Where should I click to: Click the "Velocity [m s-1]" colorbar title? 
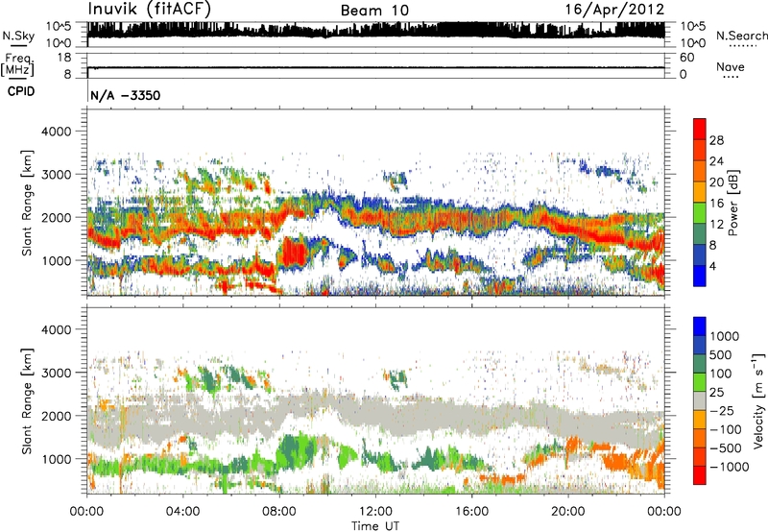coord(758,401)
